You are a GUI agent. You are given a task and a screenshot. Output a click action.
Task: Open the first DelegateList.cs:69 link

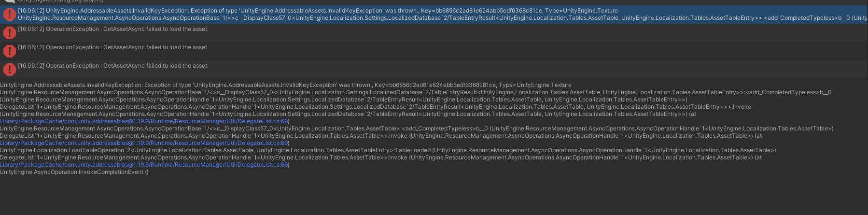[144, 121]
